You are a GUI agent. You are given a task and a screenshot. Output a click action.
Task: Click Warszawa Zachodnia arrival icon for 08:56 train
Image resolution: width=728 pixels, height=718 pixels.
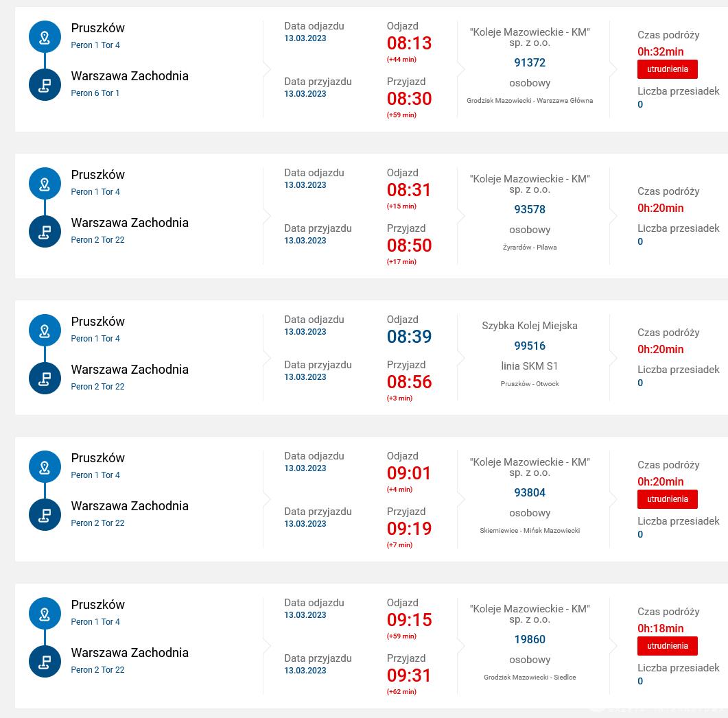point(45,379)
